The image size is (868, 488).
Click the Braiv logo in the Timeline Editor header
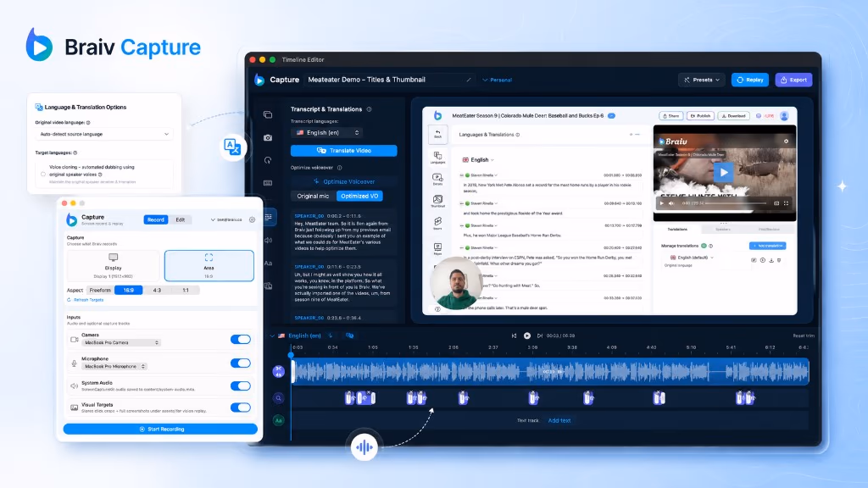pos(259,80)
